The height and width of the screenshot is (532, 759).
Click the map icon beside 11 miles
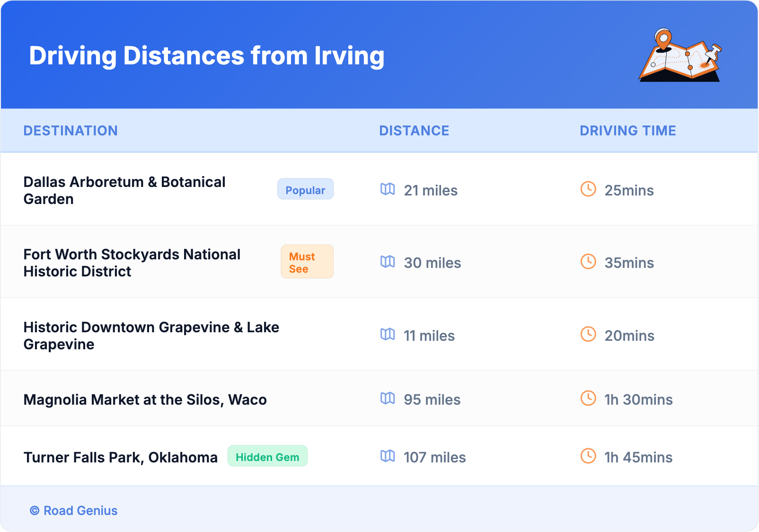pos(388,335)
